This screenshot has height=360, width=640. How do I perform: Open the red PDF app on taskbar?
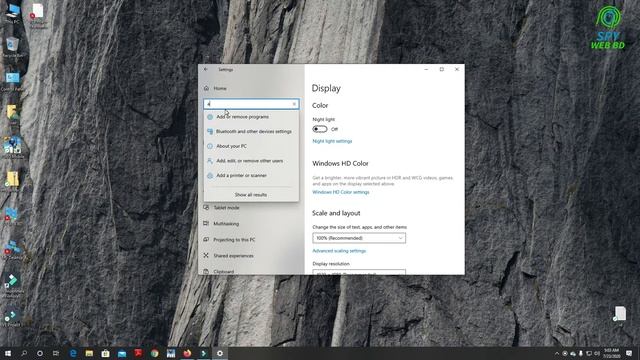click(138, 353)
